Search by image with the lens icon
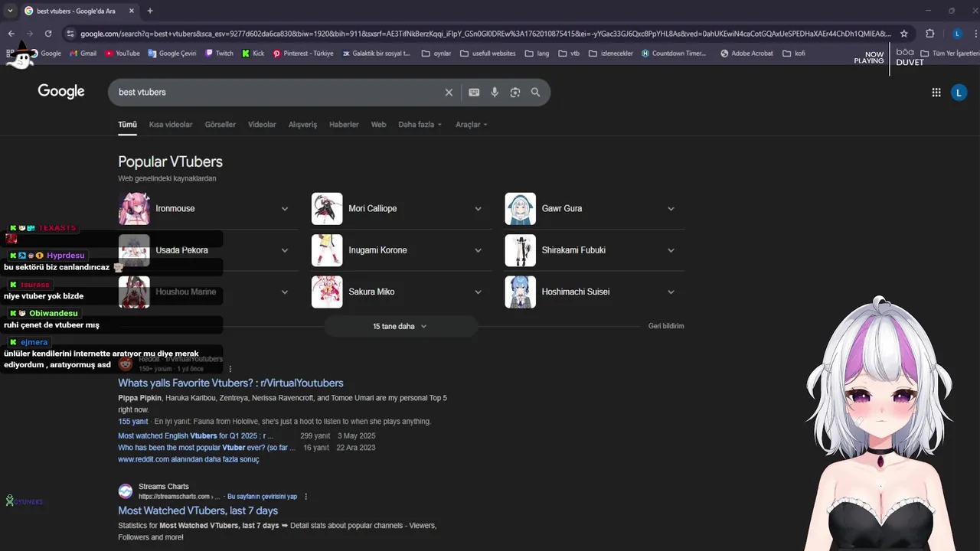Screen dimensions: 980x551 click(x=515, y=93)
